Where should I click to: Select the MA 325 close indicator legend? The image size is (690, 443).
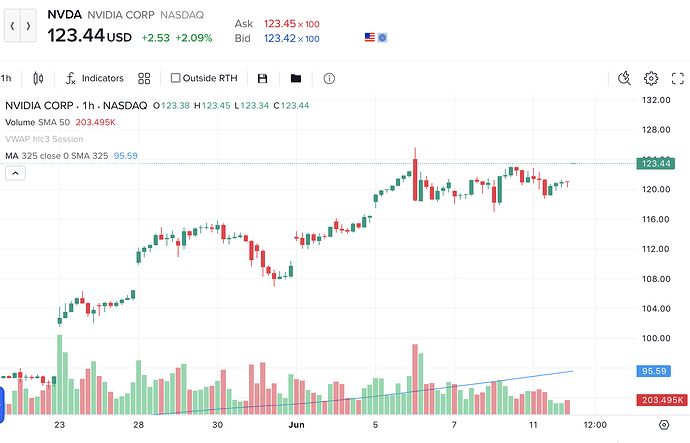(x=71, y=156)
